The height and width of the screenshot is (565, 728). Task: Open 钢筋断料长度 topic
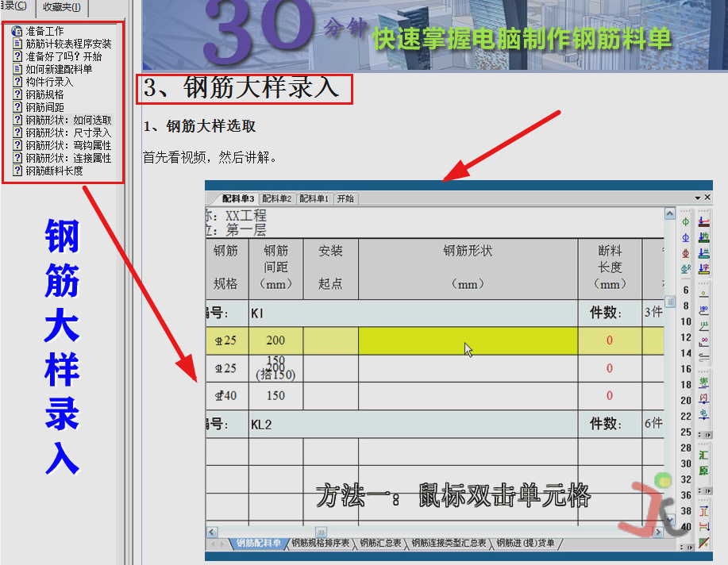coord(54,171)
